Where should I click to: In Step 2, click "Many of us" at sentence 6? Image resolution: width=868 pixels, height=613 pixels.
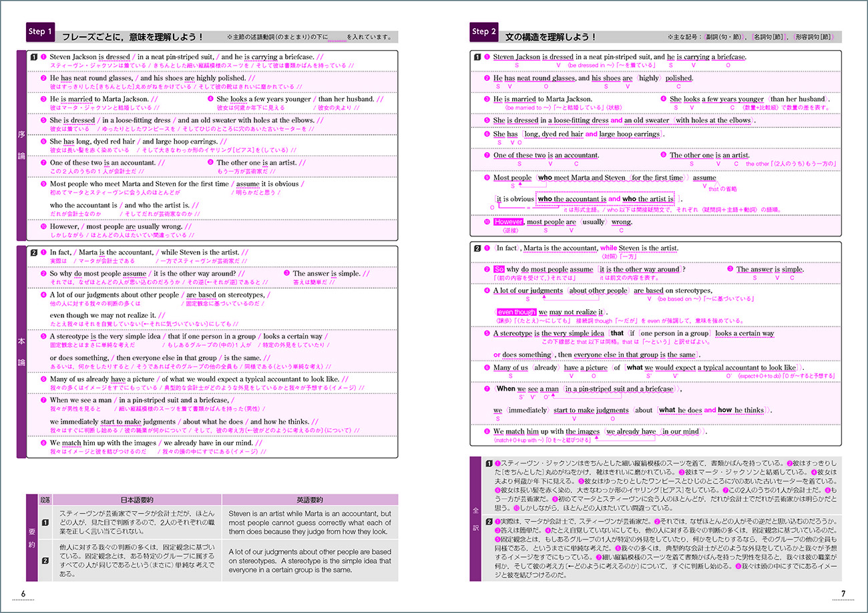(x=511, y=367)
